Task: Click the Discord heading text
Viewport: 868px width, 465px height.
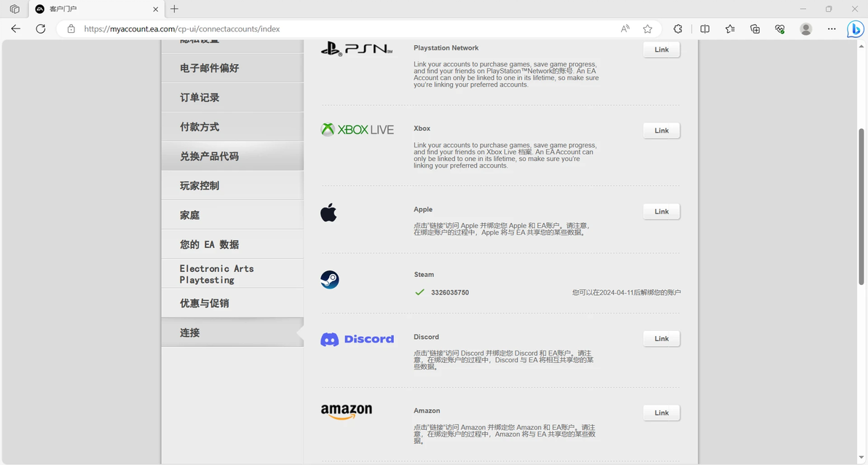Action: 426,337
